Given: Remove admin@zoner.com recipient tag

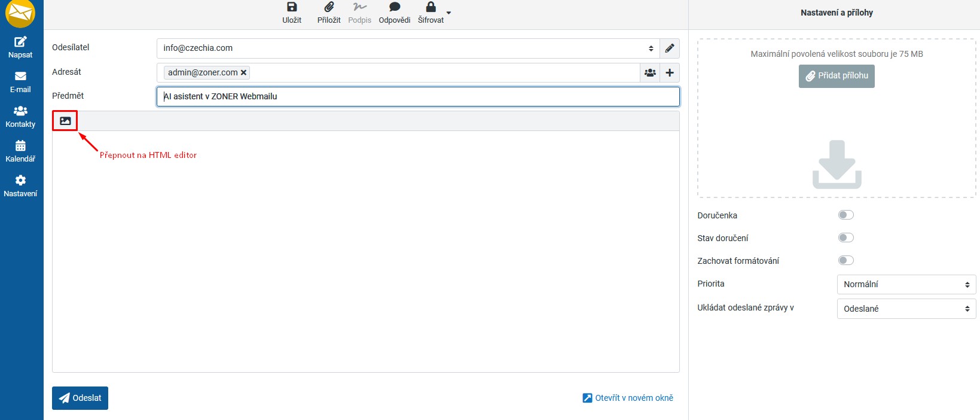Looking at the screenshot, I should [x=243, y=73].
